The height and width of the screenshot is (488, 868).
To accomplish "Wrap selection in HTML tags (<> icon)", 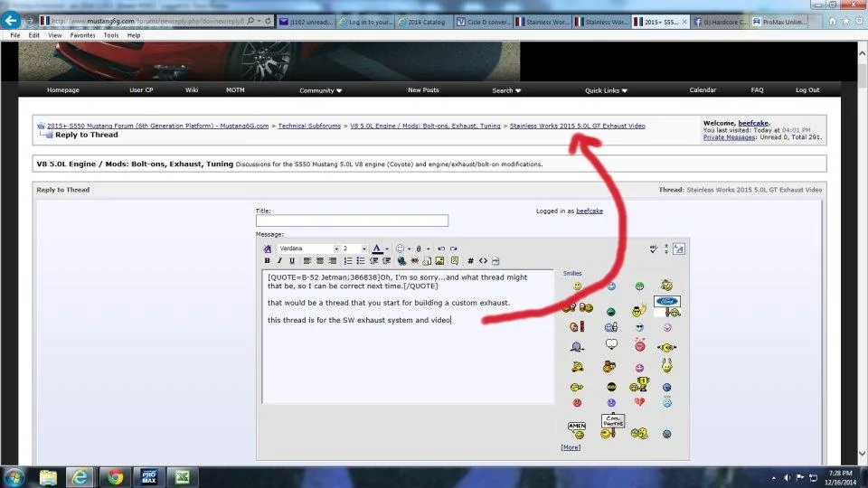I will [483, 260].
